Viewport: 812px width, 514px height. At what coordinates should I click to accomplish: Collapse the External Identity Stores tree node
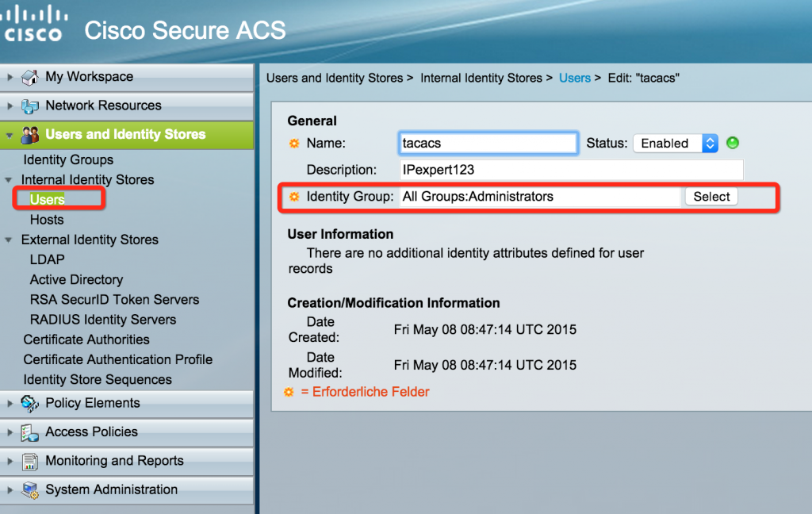9,240
